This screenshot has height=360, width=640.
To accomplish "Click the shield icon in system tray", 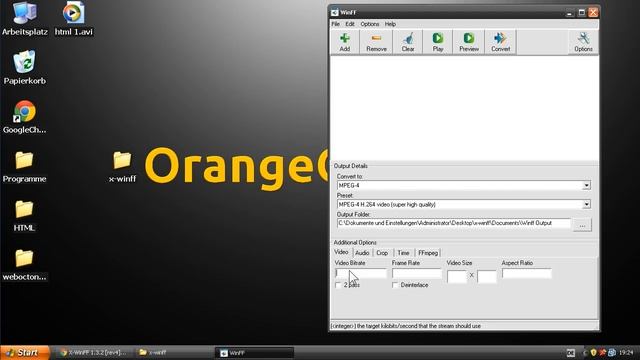I will pyautogui.click(x=593, y=352).
